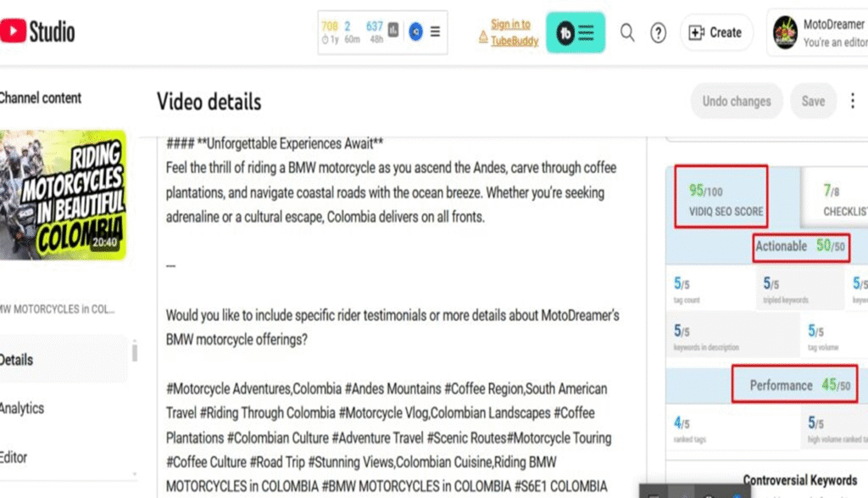This screenshot has width=868, height=498.
Task: Click the Controversial Keywords heading
Action: 800,479
